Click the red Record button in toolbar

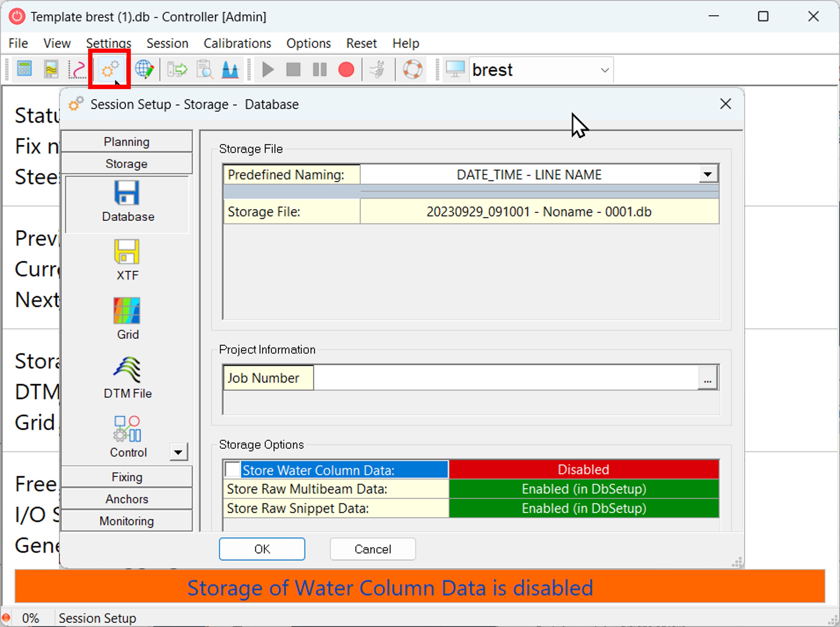coord(346,70)
